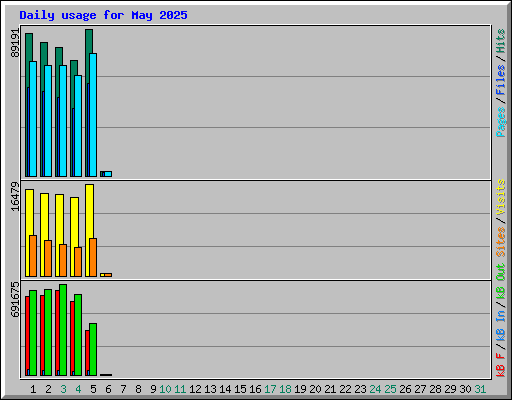Click day 27 on the x-axis
This screenshot has height=400, width=512.
click(x=420, y=389)
